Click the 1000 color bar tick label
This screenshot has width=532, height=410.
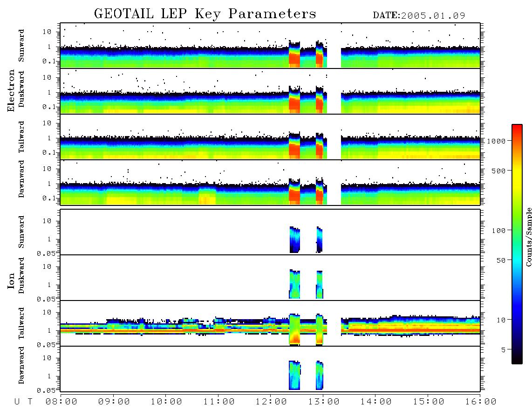[497, 141]
